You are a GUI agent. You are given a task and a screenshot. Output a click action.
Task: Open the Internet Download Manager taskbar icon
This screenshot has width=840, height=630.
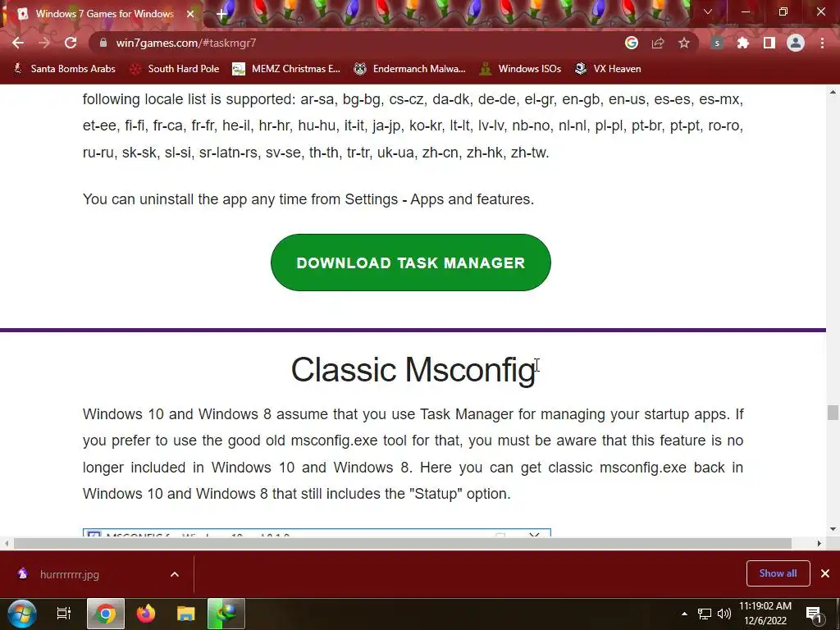coord(226,614)
